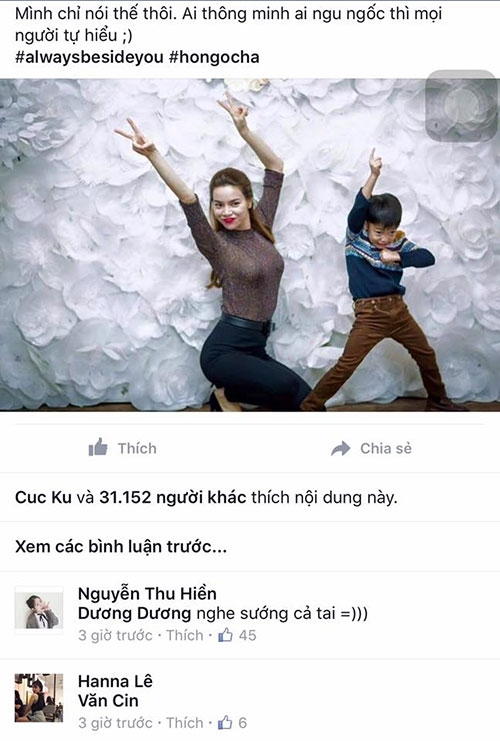
Task: Tap the AssistiveTouch overlay button on the photo
Action: tap(460, 106)
